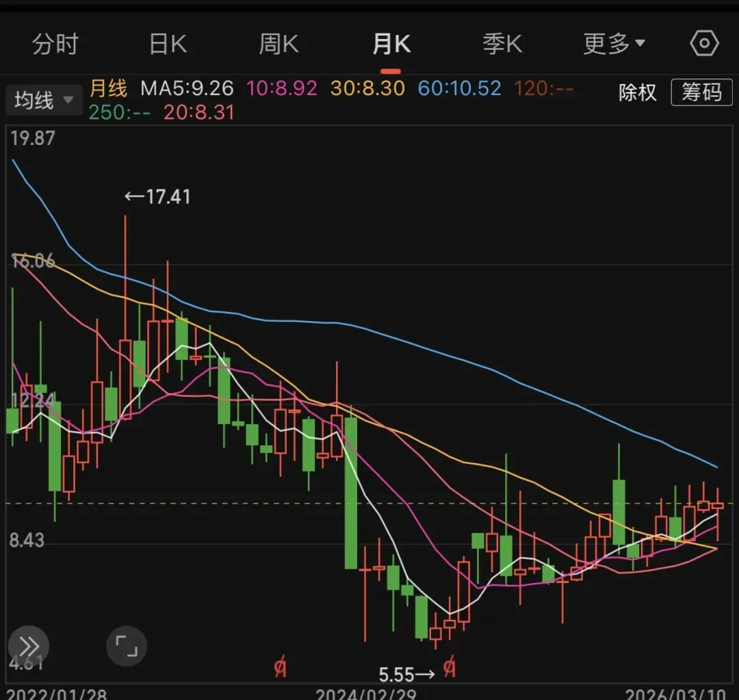Switch to the 分时 intraday tab
The width and height of the screenshot is (739, 700).
[55, 44]
